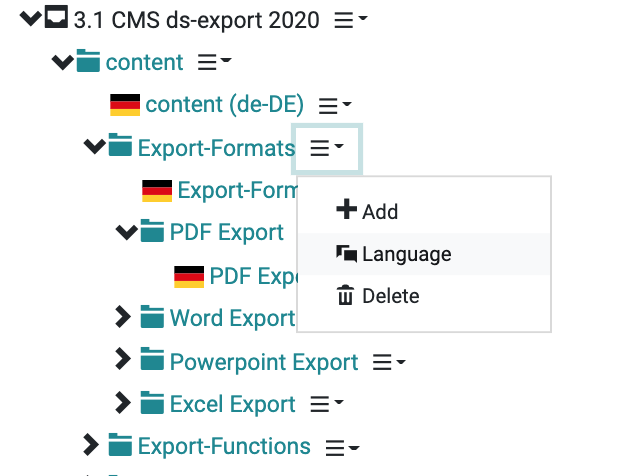Open the hamburger menu beside Powerpoint Export
The width and height of the screenshot is (622, 476).
(389, 362)
